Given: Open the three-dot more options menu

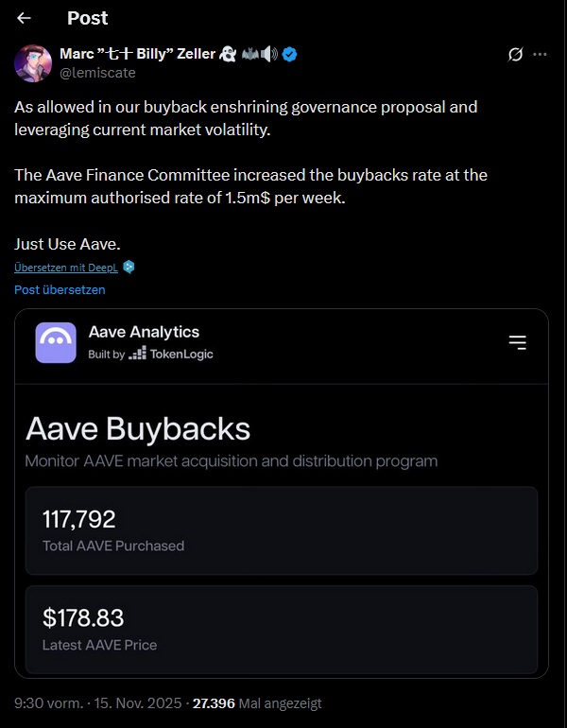Looking at the screenshot, I should (x=541, y=55).
